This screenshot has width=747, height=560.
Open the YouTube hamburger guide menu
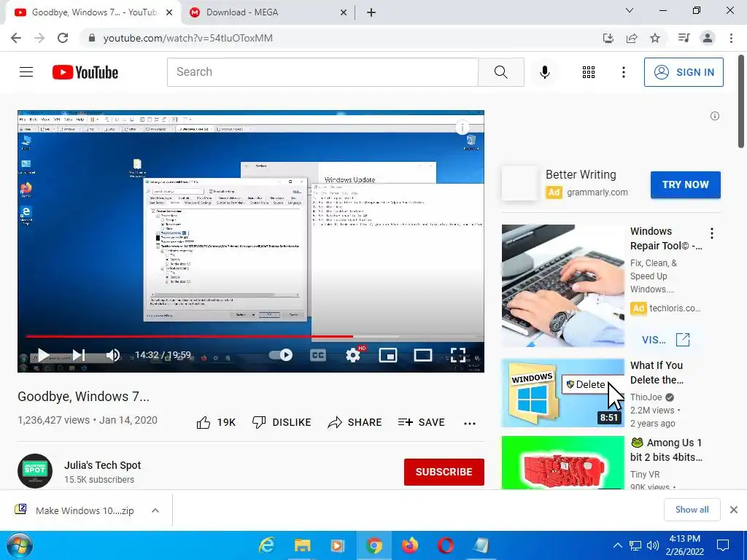[x=26, y=72]
